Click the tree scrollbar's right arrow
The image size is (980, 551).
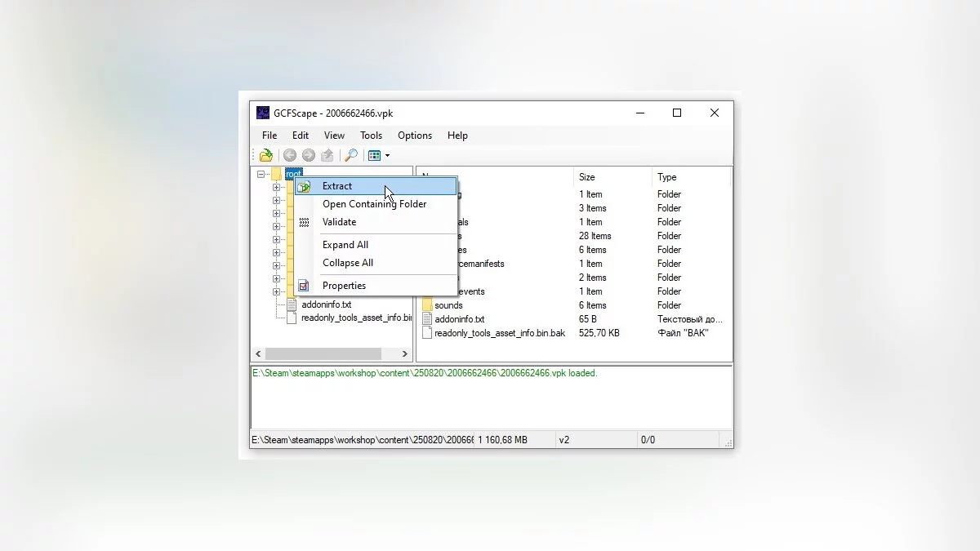click(x=404, y=354)
